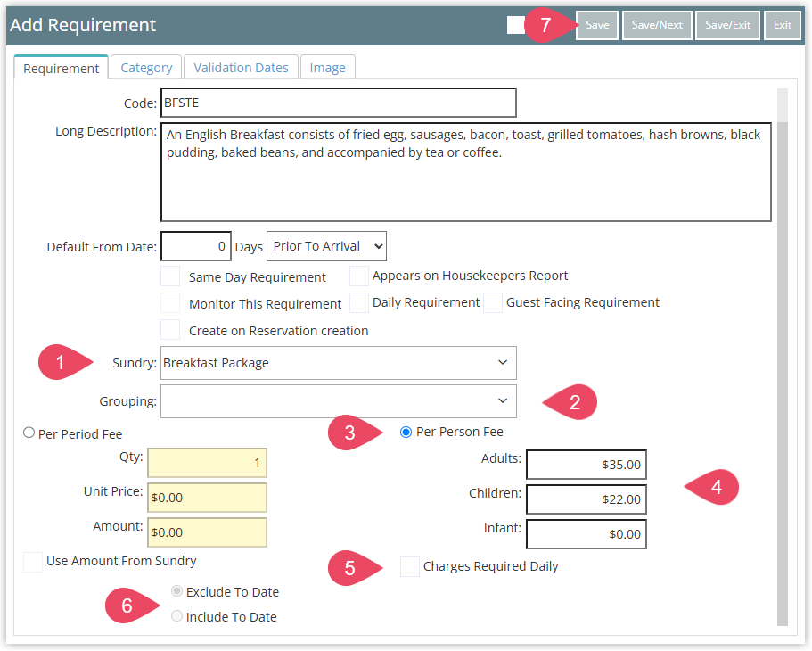Image resolution: width=812 pixels, height=651 pixels.
Task: Check Use Amount From Sundry
Action: [x=33, y=562]
